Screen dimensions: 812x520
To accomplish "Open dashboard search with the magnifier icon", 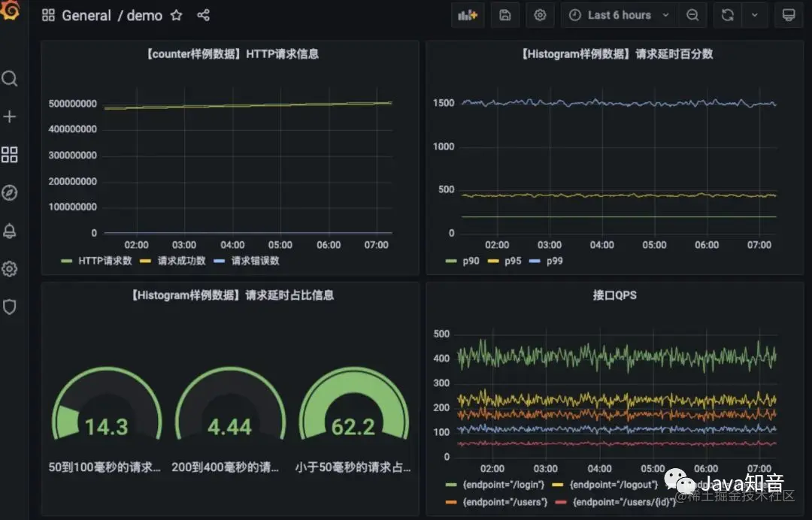I will pyautogui.click(x=10, y=78).
